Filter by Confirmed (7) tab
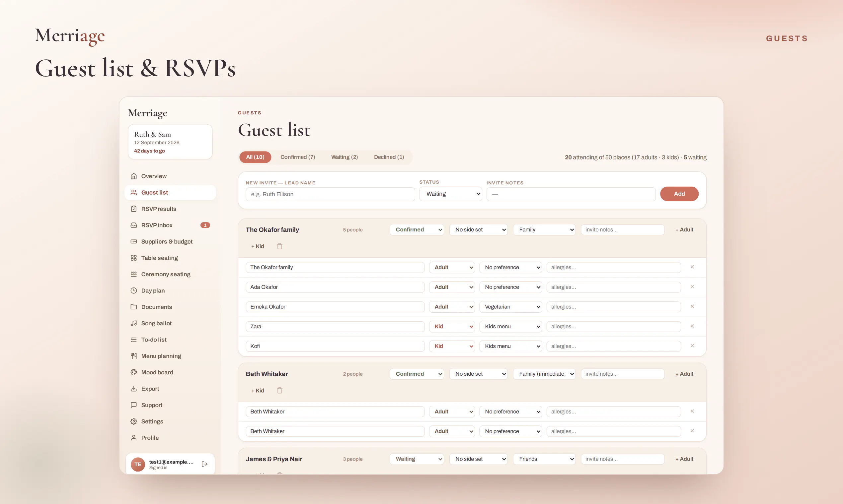This screenshot has height=504, width=843. tap(298, 157)
